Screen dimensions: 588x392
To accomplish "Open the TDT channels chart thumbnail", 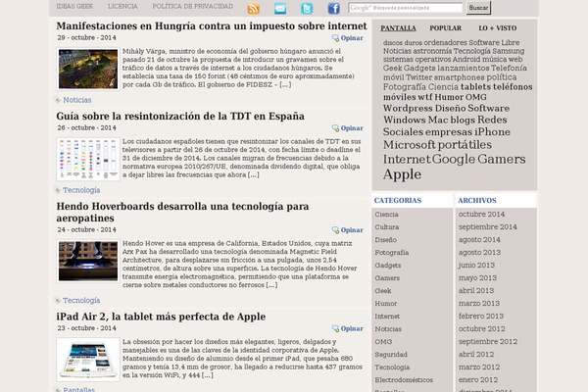I will (x=88, y=159).
